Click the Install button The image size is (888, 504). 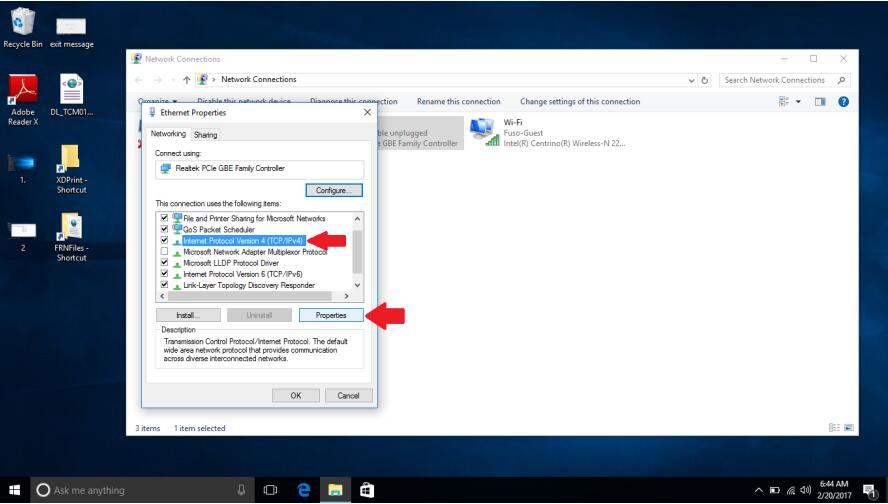point(188,315)
